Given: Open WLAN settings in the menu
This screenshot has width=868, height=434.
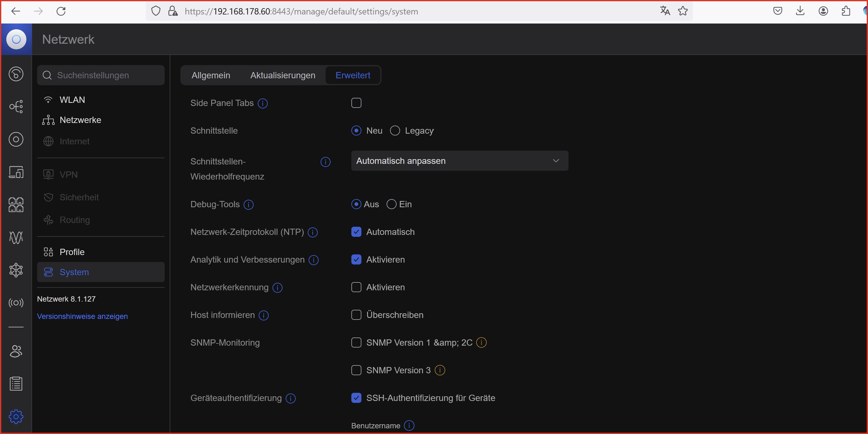Looking at the screenshot, I should pyautogui.click(x=72, y=100).
